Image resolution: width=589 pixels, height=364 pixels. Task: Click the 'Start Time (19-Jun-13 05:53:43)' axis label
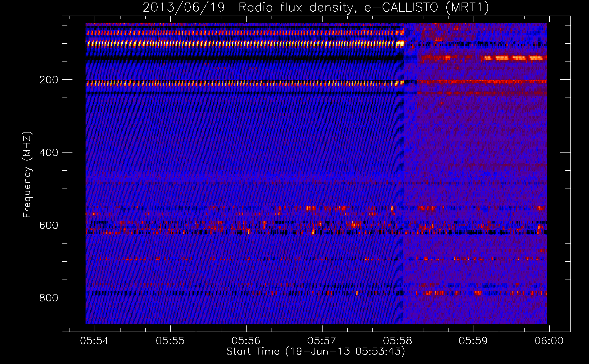pos(316,351)
